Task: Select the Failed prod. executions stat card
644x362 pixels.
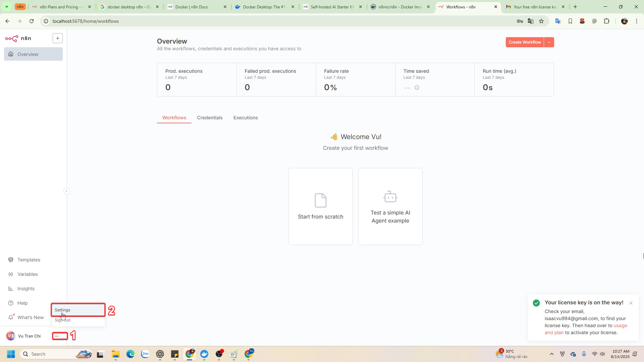Action: click(276, 79)
